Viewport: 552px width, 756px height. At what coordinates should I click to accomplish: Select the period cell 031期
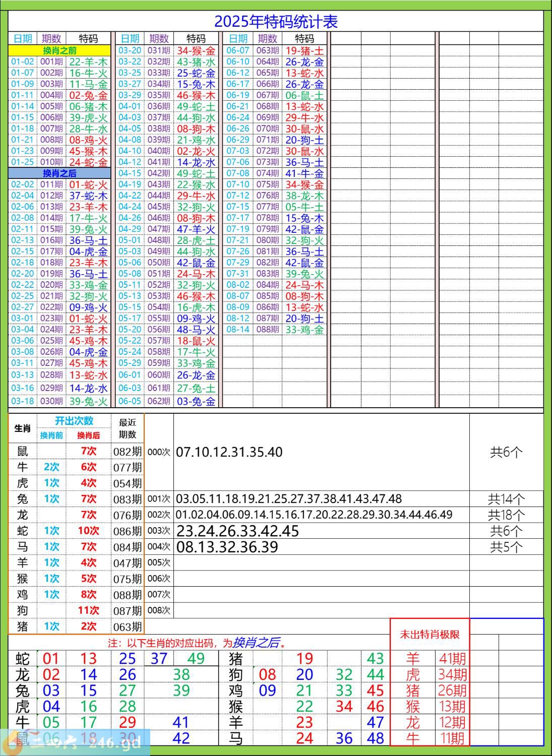159,50
